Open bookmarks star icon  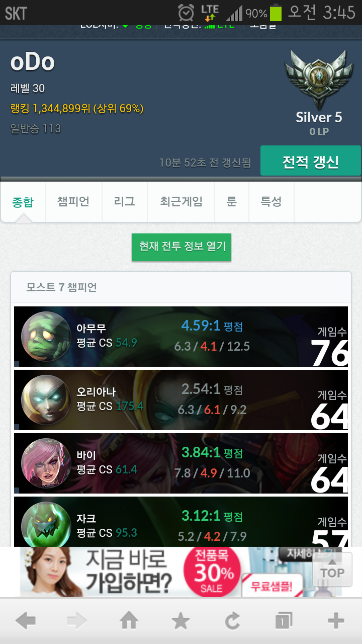[x=180, y=621]
